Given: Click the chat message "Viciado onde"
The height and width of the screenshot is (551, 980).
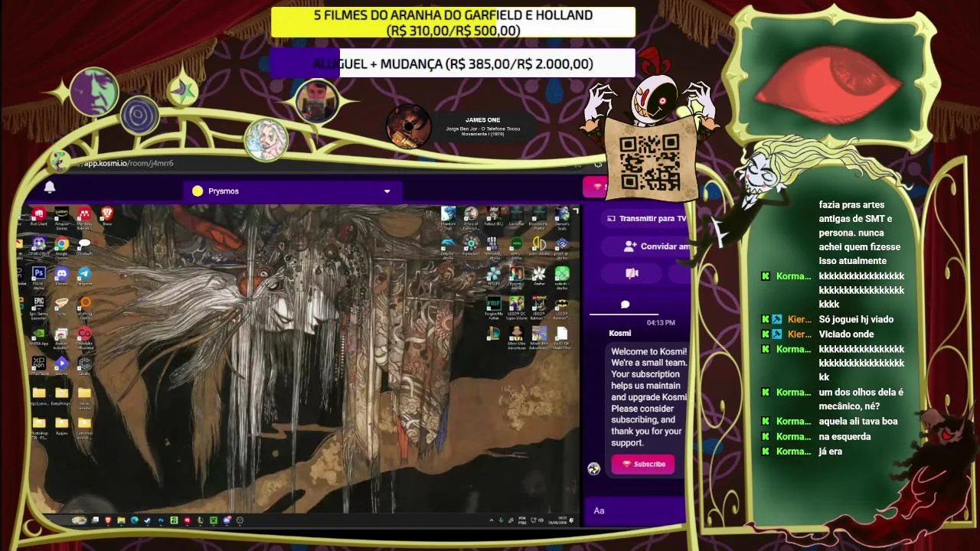Looking at the screenshot, I should (x=846, y=334).
